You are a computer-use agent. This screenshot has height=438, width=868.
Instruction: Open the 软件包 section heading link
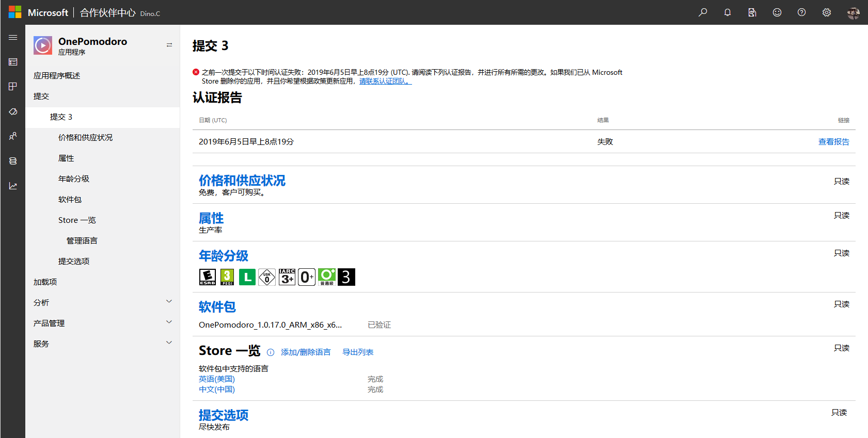[x=217, y=307]
